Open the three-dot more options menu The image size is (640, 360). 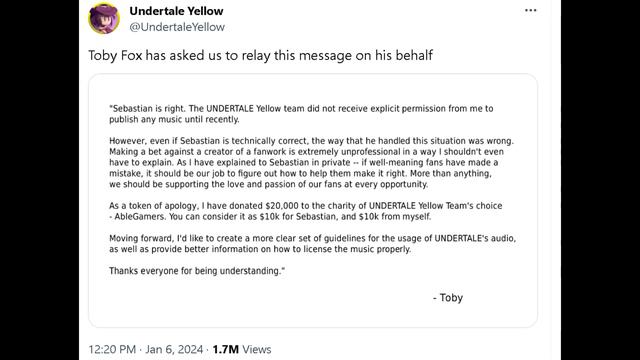click(531, 11)
